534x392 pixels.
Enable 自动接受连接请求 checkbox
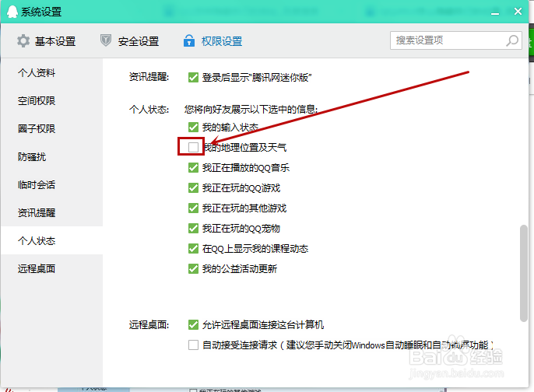(193, 345)
